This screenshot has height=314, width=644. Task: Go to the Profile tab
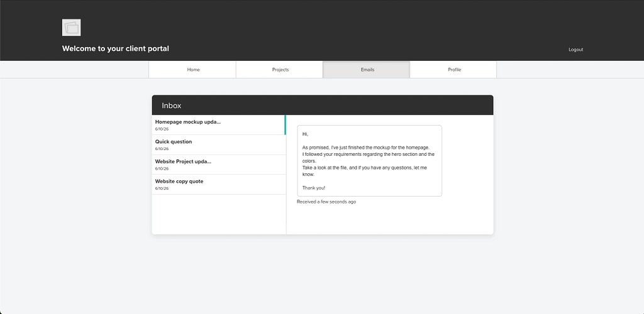coord(453,70)
